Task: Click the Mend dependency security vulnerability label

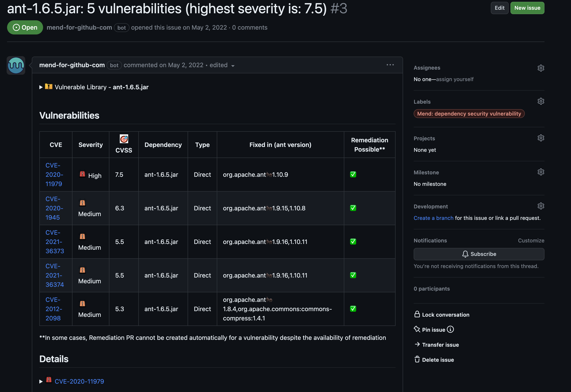Action: [x=469, y=114]
